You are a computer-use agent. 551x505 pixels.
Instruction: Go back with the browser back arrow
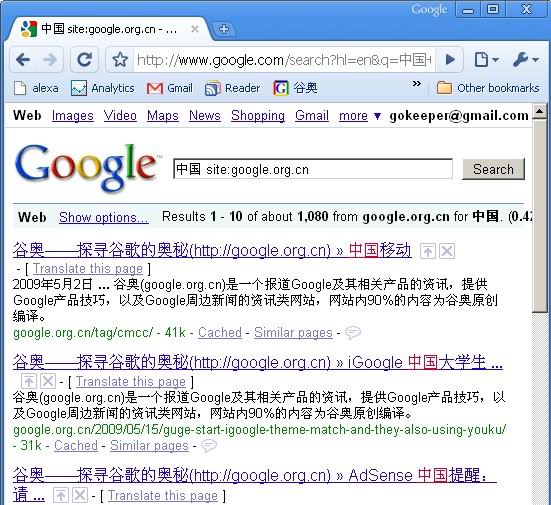click(x=23, y=60)
